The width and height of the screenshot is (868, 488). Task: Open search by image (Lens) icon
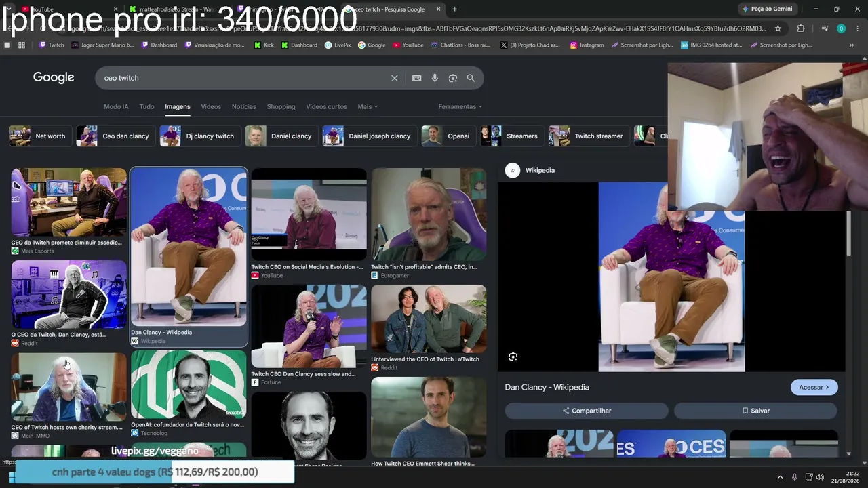pos(453,78)
